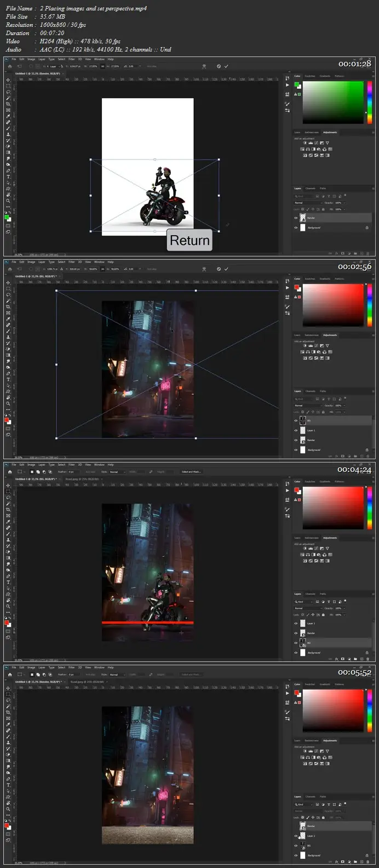Open blend mode dropdown in first frame's Layers panel
379x868 pixels.
tap(307, 203)
